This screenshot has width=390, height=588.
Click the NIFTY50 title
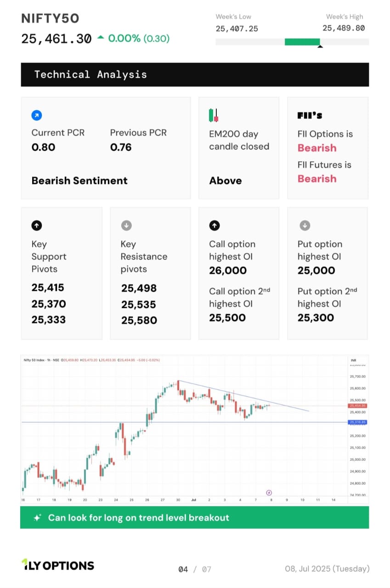(x=50, y=18)
